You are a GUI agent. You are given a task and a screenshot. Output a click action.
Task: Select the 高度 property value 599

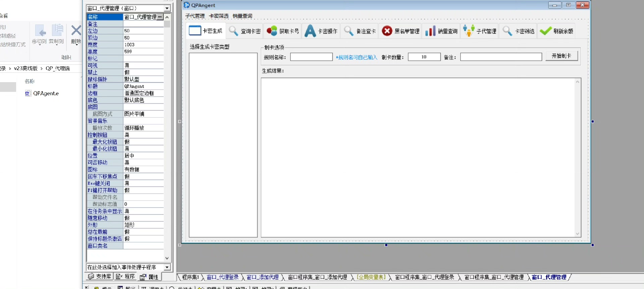click(143, 52)
